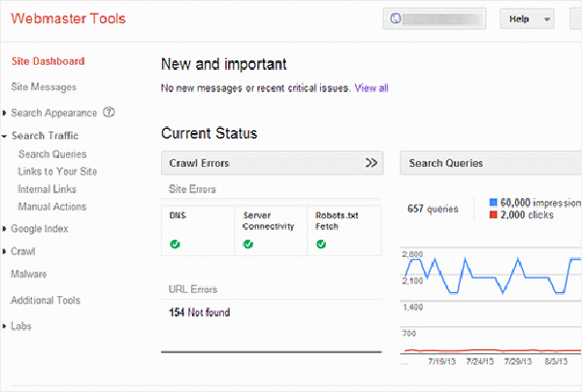Open Site Messages in the sidebar
The height and width of the screenshot is (392, 582).
click(44, 86)
